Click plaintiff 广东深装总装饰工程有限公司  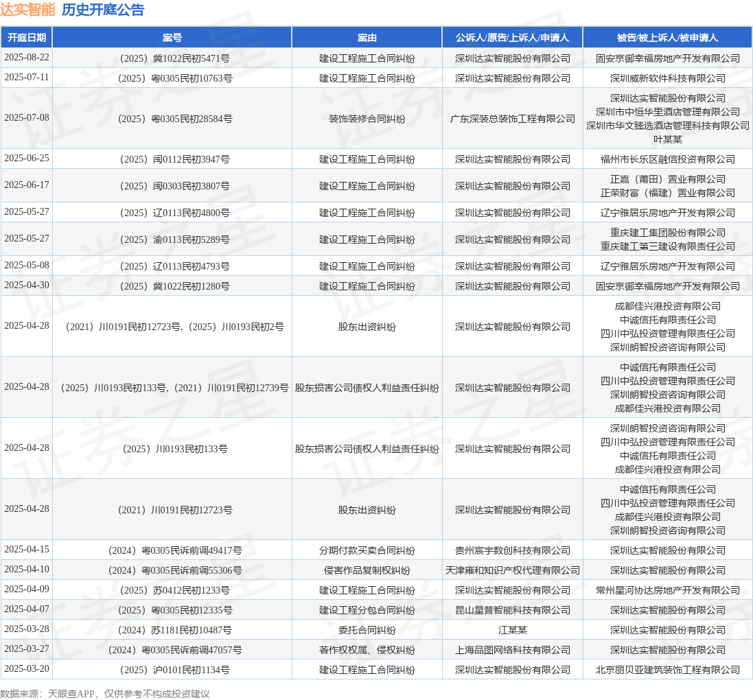pos(512,119)
